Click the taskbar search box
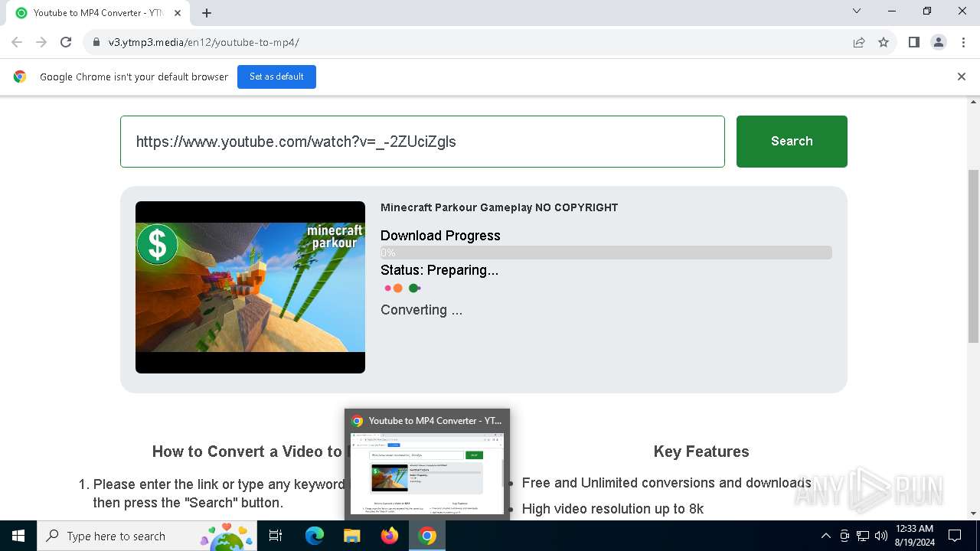This screenshot has height=551, width=980. [147, 536]
